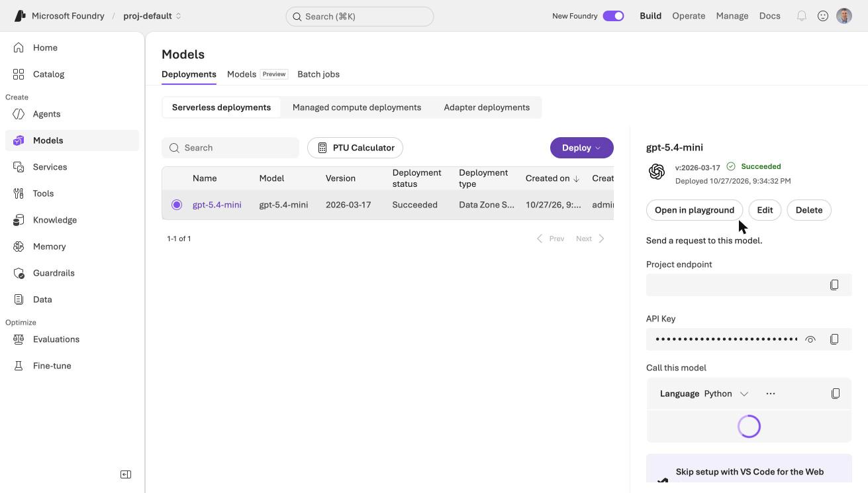Copy the API Key
This screenshot has width=868, height=493.
tap(834, 339)
